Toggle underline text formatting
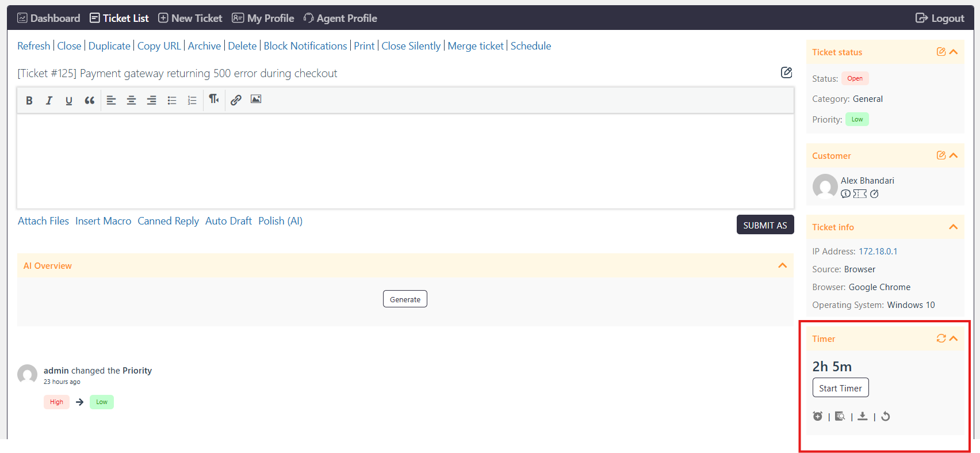 tap(69, 100)
